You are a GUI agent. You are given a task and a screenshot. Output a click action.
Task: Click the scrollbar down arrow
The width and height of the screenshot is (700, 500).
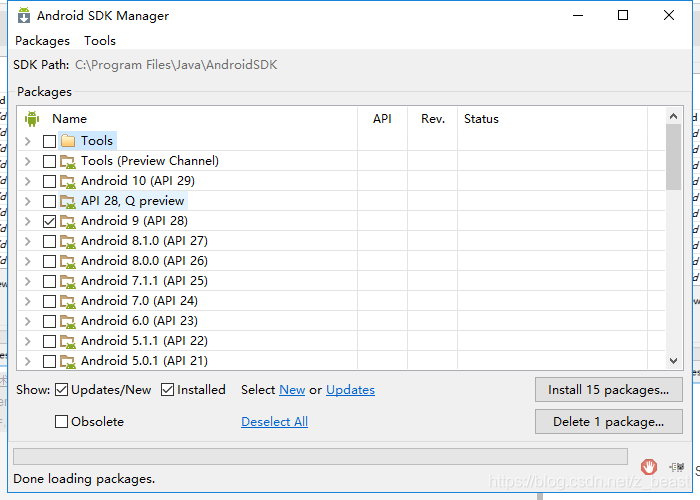pos(673,361)
